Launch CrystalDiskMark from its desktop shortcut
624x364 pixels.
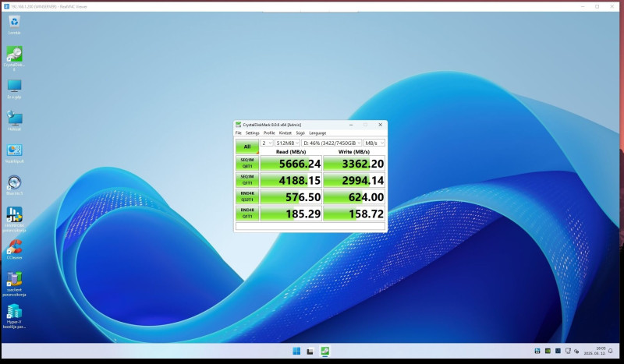click(x=14, y=58)
